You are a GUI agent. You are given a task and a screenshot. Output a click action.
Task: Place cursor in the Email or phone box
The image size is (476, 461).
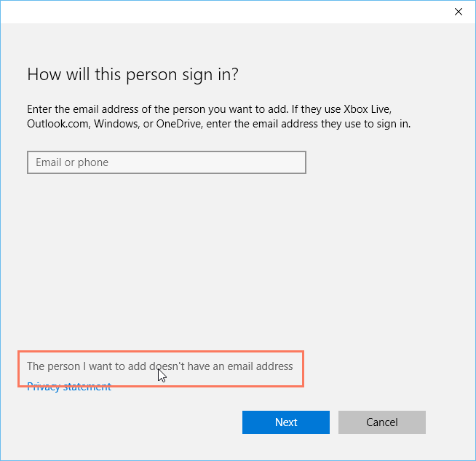click(x=166, y=162)
